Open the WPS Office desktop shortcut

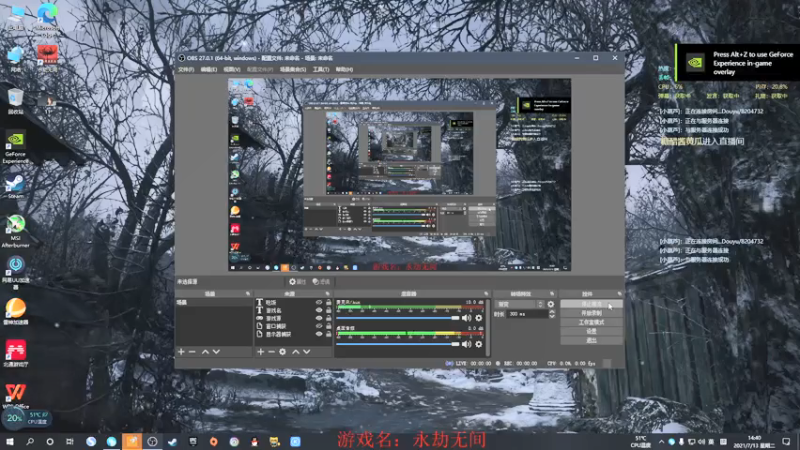tap(15, 395)
